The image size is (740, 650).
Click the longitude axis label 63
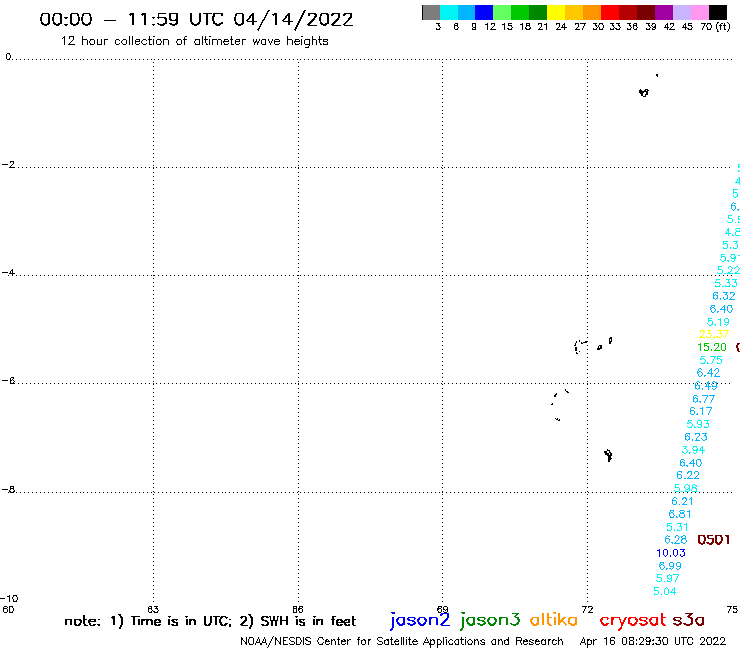click(x=153, y=609)
